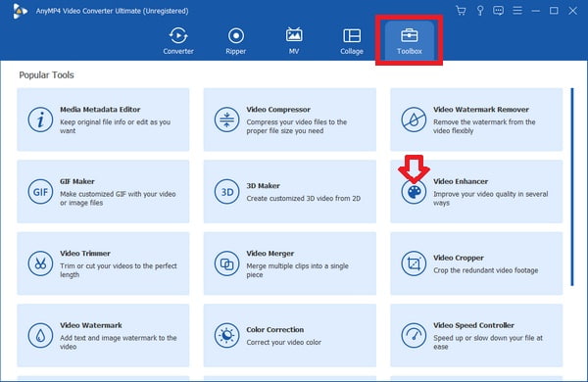Maximize the AnyMP4 window

pyautogui.click(x=554, y=11)
